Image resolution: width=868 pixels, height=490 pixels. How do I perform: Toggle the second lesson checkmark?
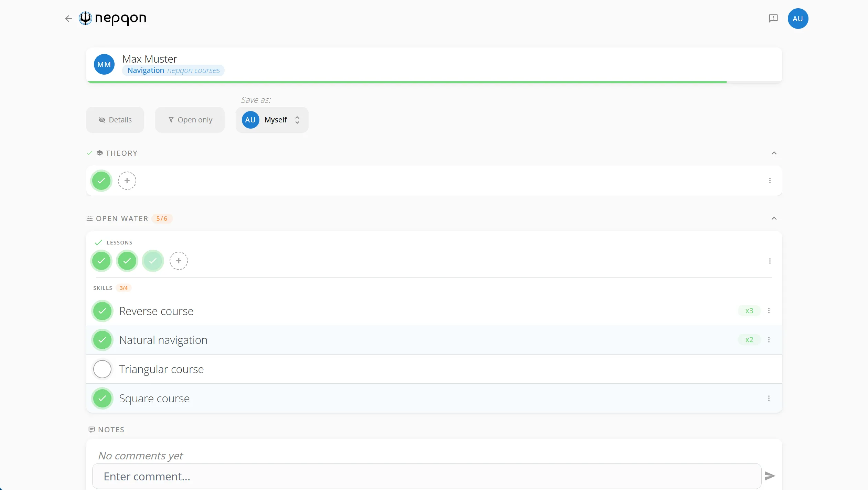pos(127,261)
